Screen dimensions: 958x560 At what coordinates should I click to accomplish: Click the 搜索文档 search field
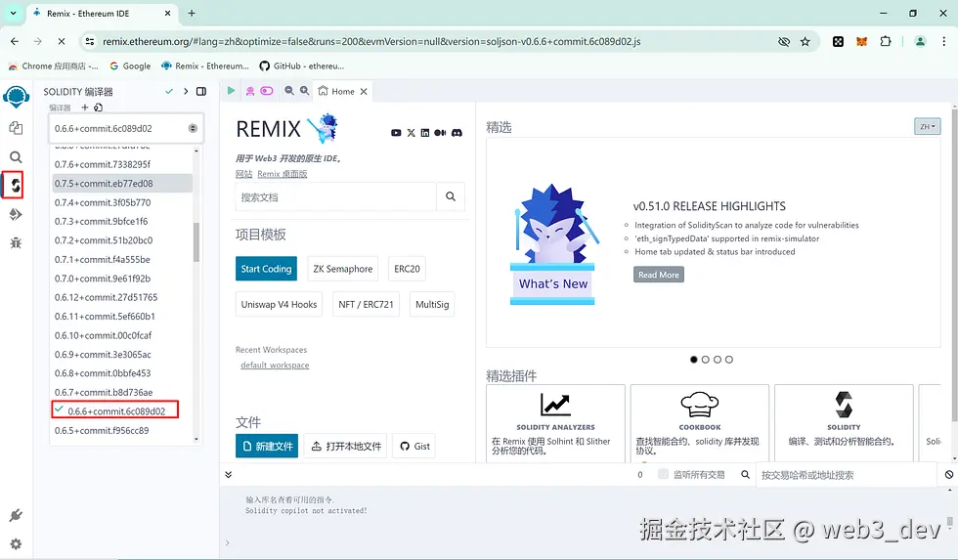[336, 196]
